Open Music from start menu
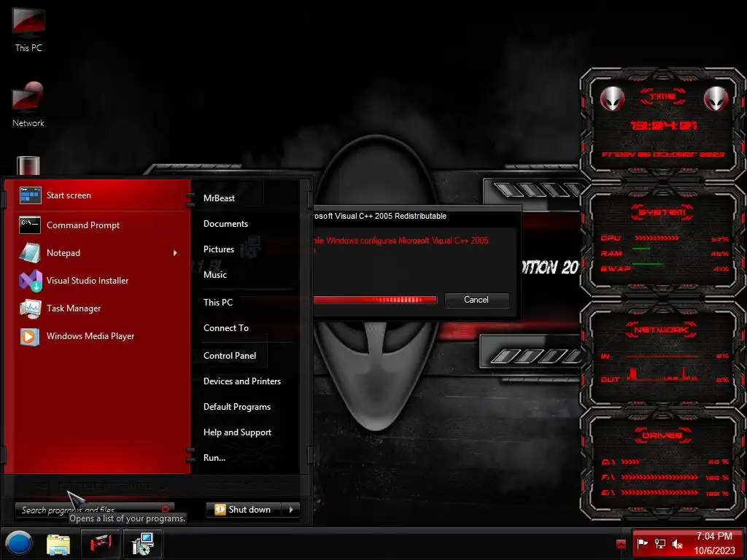Image resolution: width=747 pixels, height=560 pixels. [x=215, y=275]
